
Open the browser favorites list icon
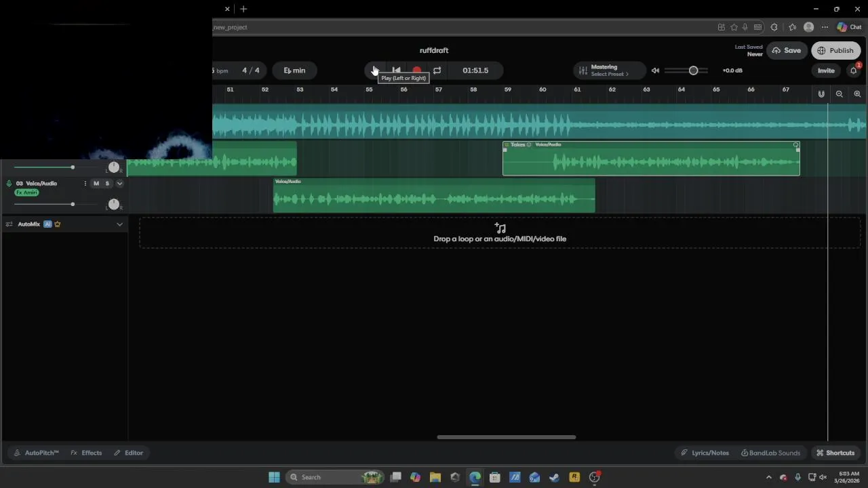point(792,27)
